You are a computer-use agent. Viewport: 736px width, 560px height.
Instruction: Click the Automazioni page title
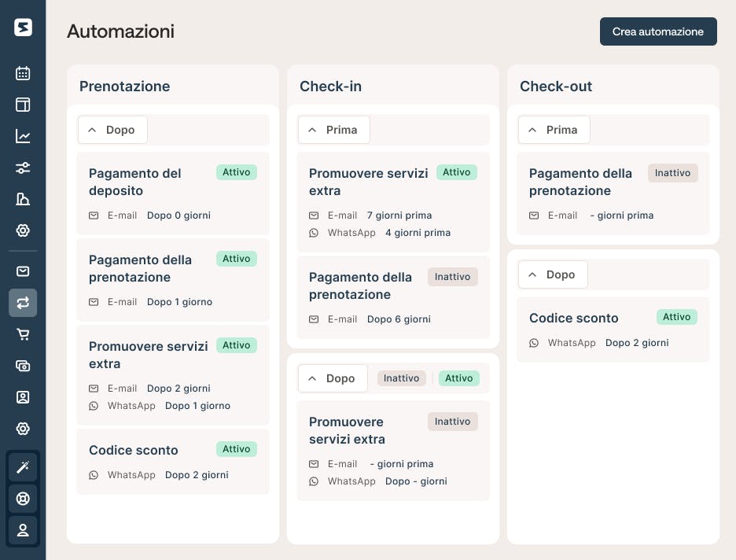click(120, 31)
